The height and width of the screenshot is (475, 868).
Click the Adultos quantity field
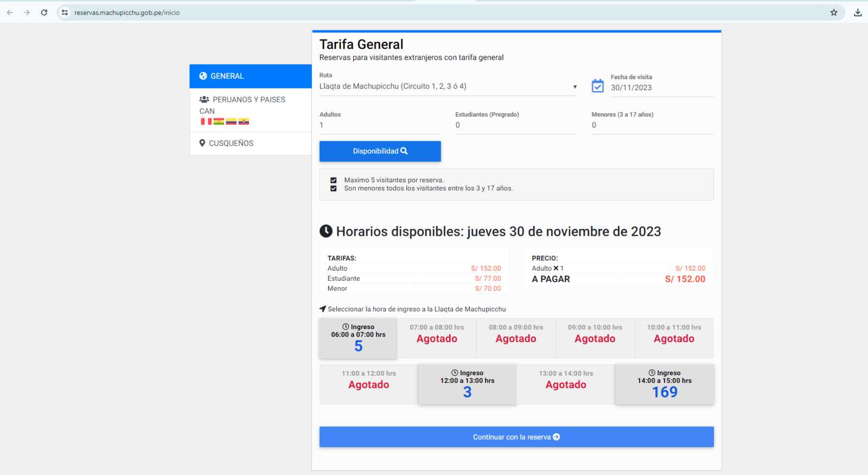tap(380, 125)
